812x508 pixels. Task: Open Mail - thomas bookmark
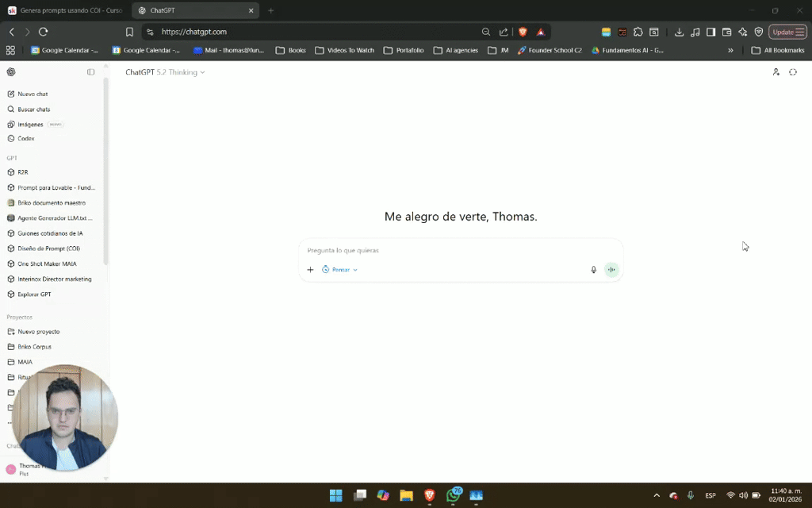pos(228,50)
